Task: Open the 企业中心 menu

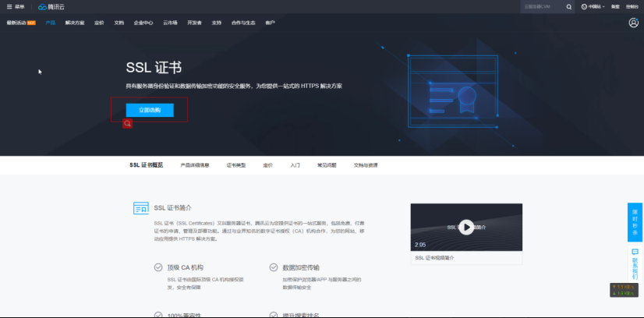Action: pyautogui.click(x=143, y=23)
